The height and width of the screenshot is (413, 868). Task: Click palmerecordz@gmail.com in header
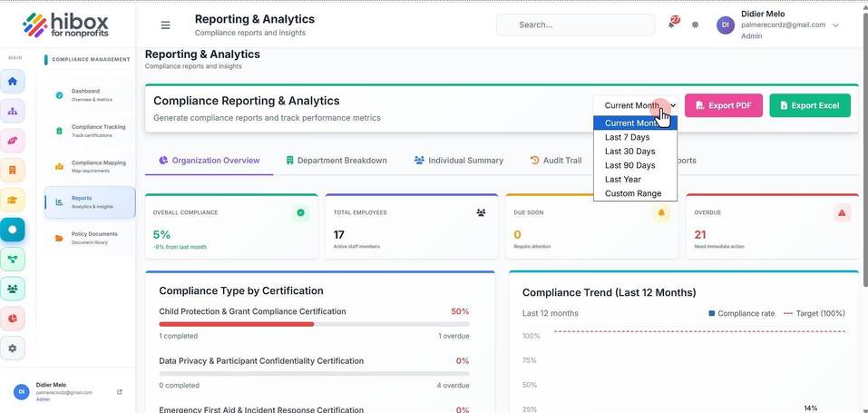click(x=784, y=25)
